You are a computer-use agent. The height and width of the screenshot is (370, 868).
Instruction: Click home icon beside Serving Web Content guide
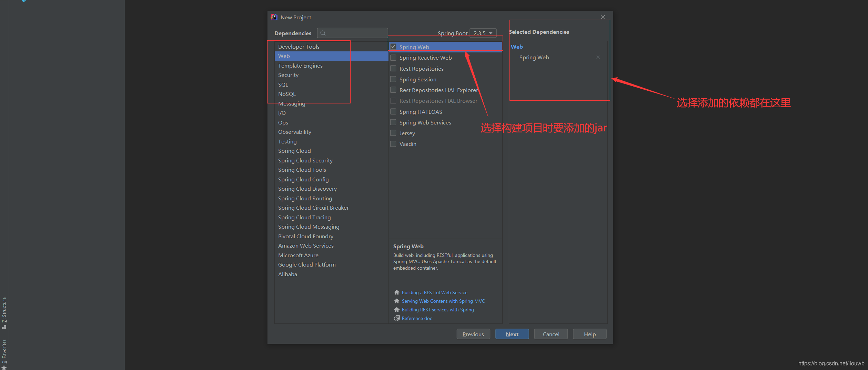397,301
